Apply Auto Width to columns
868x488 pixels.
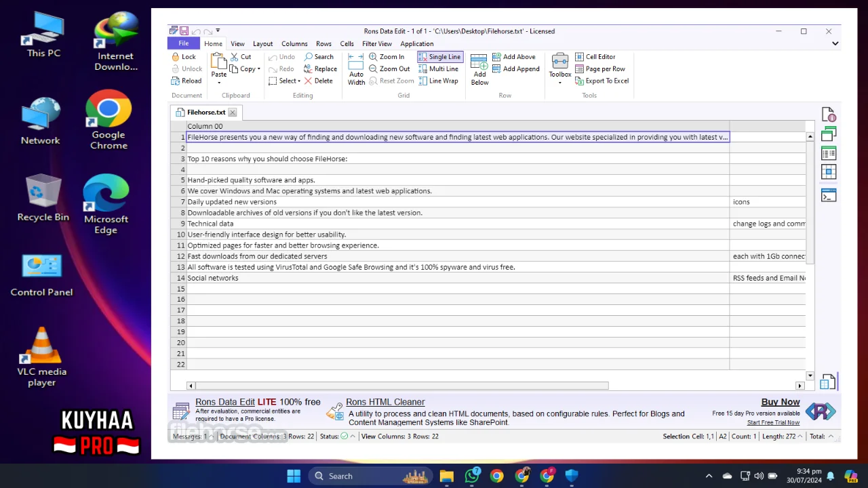pyautogui.click(x=356, y=69)
